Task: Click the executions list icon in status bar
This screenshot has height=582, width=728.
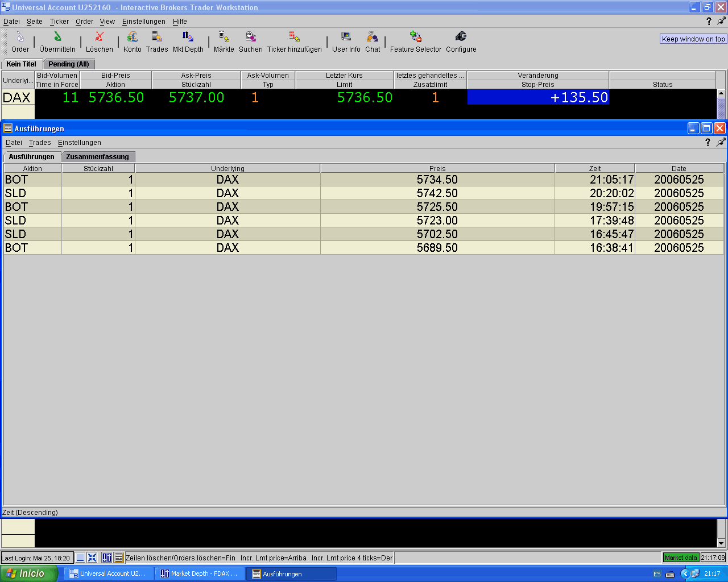Action: click(118, 558)
